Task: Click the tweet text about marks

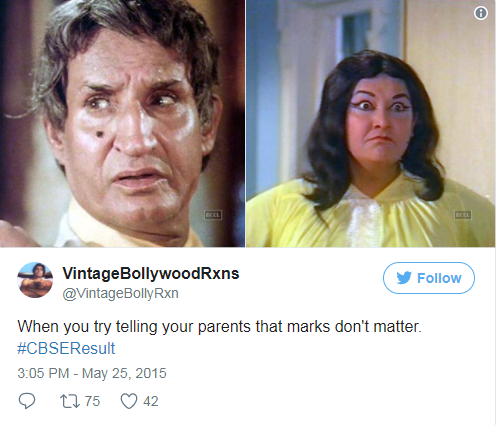Action: [x=220, y=326]
